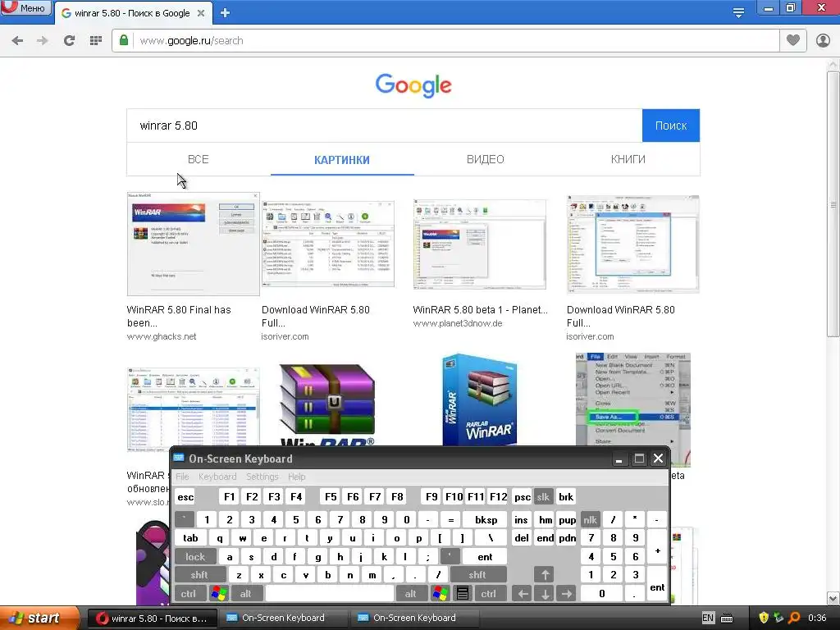The height and width of the screenshot is (630, 840).
Task: Click the right arrow key on keyboard
Action: [566, 594]
